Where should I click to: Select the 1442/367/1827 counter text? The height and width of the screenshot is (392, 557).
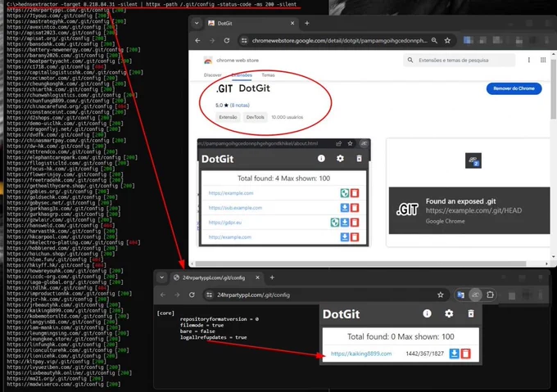coord(425,354)
